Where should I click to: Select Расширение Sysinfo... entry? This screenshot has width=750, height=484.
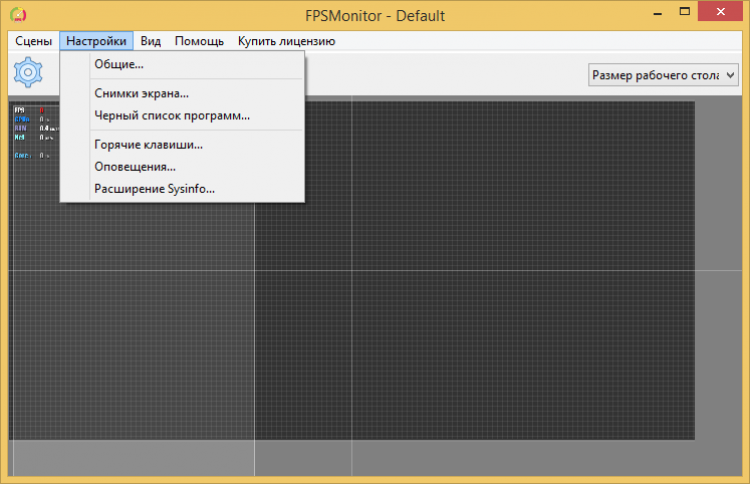click(x=182, y=189)
